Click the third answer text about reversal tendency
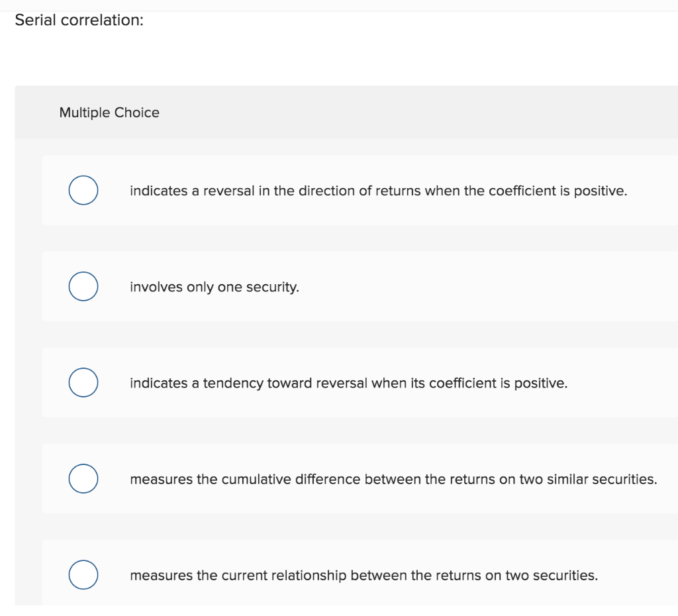Screen dimensions: 678x616 click(x=348, y=383)
